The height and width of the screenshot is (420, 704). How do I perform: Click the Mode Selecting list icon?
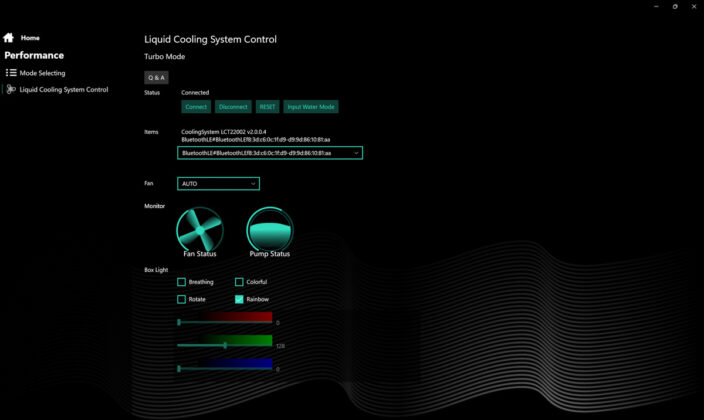11,73
